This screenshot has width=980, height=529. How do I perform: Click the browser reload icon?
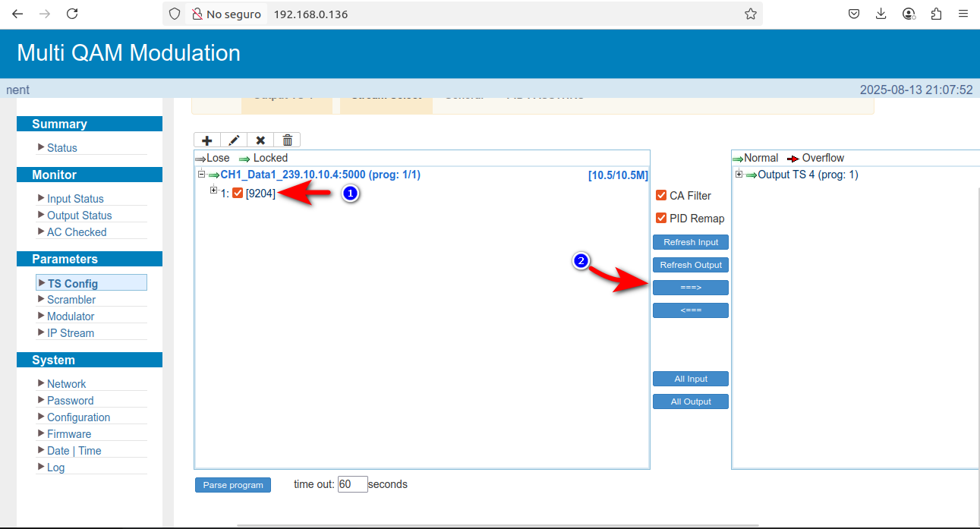[x=72, y=14]
